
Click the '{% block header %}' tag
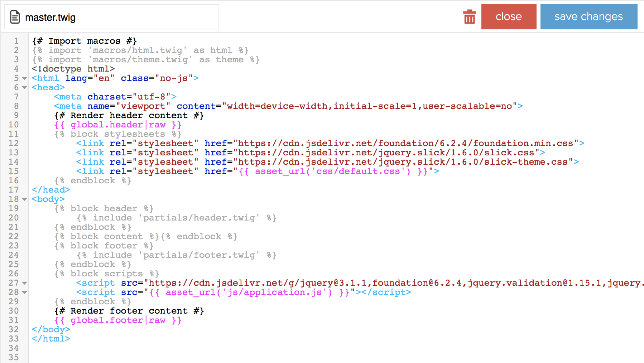click(104, 208)
